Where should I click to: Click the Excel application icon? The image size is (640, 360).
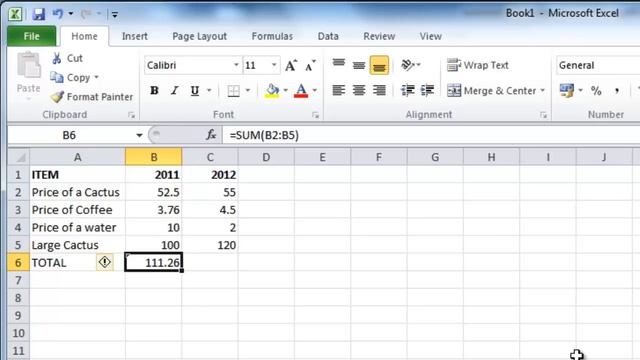(16, 14)
